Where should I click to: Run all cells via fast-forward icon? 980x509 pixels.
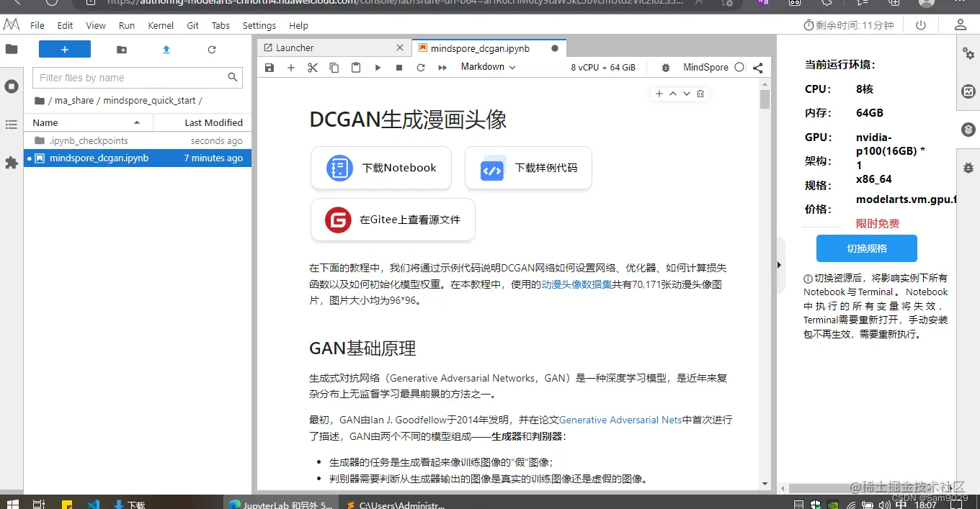[442, 67]
